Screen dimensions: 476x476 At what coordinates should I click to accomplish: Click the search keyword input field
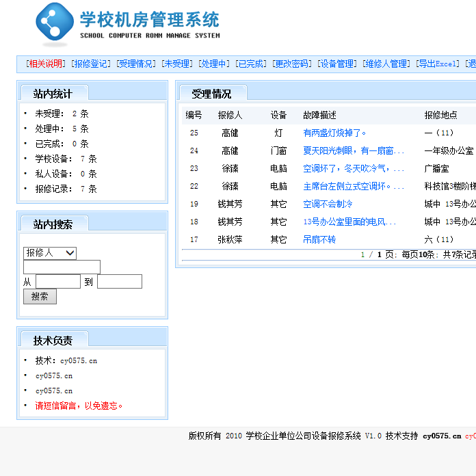[x=62, y=267]
